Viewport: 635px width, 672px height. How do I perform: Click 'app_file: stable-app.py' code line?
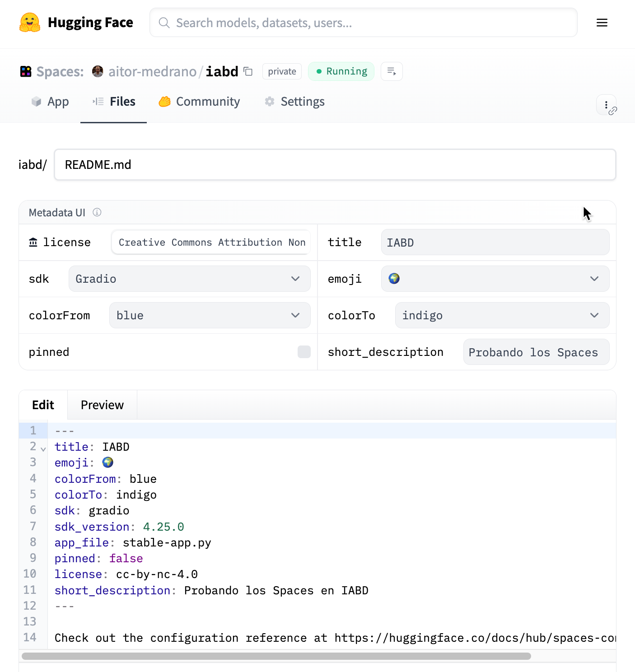tap(133, 542)
